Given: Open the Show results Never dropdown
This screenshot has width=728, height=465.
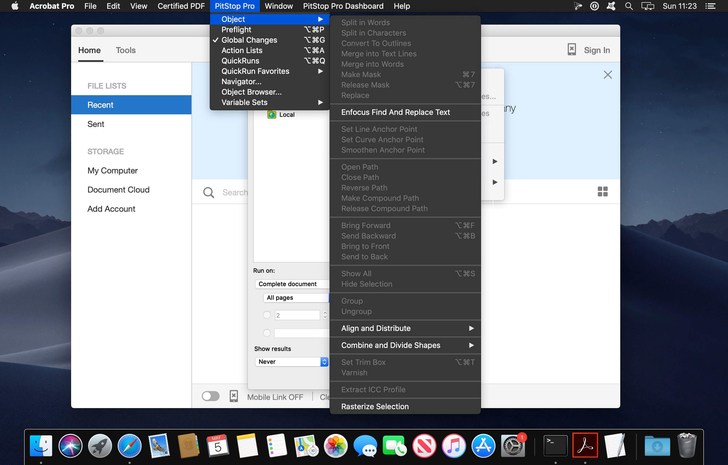Looking at the screenshot, I should tap(291, 361).
